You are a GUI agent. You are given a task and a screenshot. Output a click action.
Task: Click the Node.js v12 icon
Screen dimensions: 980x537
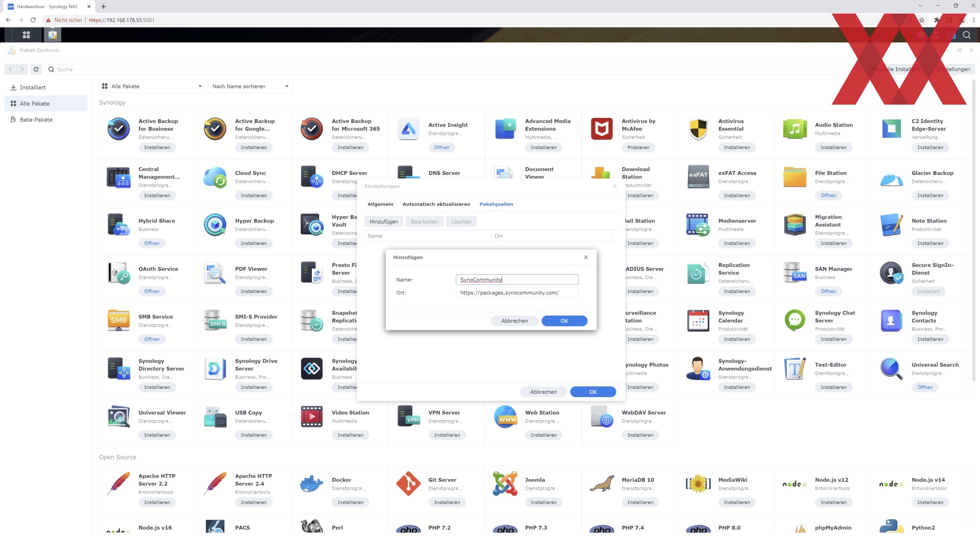tap(795, 484)
